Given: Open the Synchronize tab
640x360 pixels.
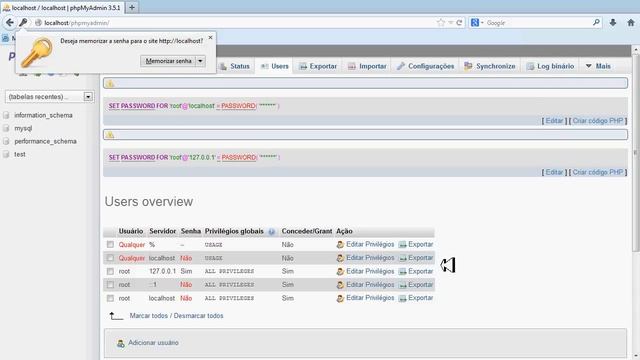Looking at the screenshot, I should coord(490,66).
